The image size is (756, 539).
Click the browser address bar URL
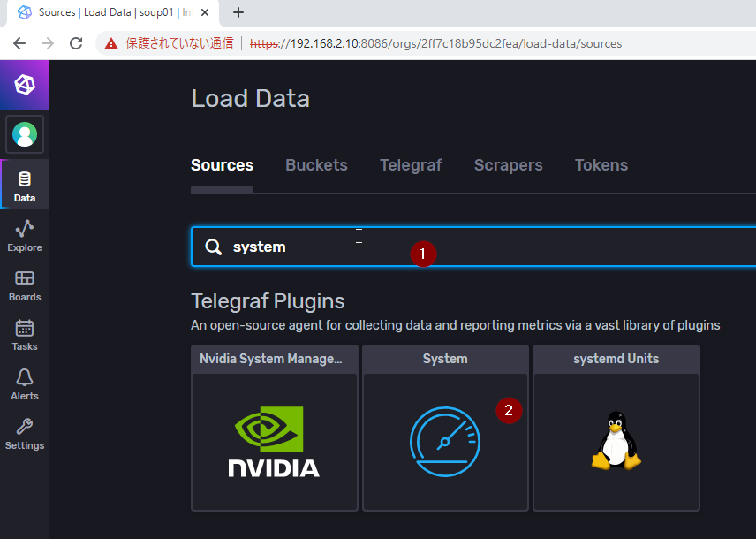pos(436,43)
